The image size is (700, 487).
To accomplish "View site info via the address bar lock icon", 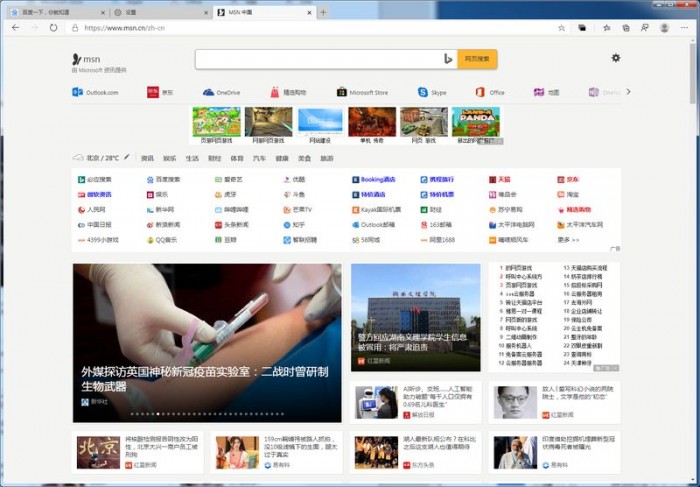I will [75, 28].
